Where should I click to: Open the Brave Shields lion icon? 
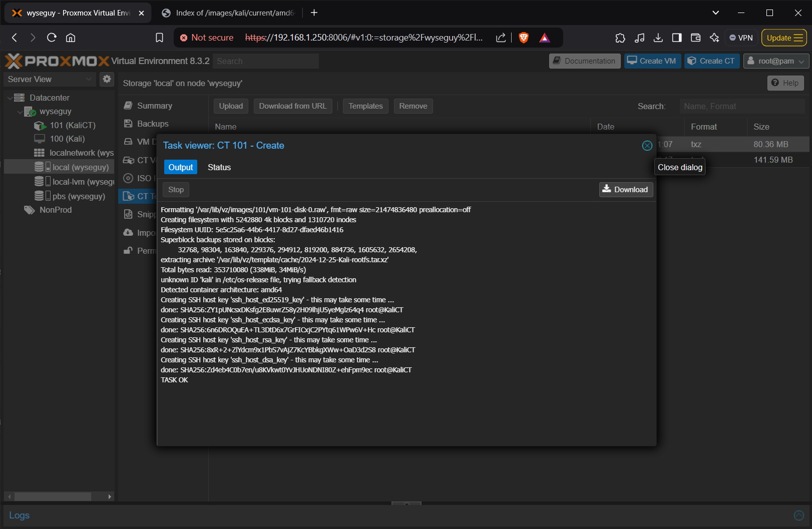(524, 38)
